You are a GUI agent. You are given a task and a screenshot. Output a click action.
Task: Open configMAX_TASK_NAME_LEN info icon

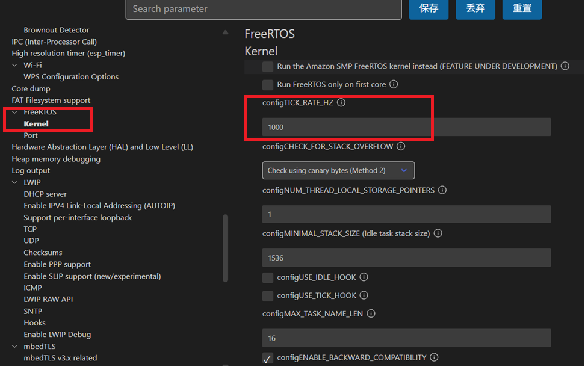[x=371, y=313]
